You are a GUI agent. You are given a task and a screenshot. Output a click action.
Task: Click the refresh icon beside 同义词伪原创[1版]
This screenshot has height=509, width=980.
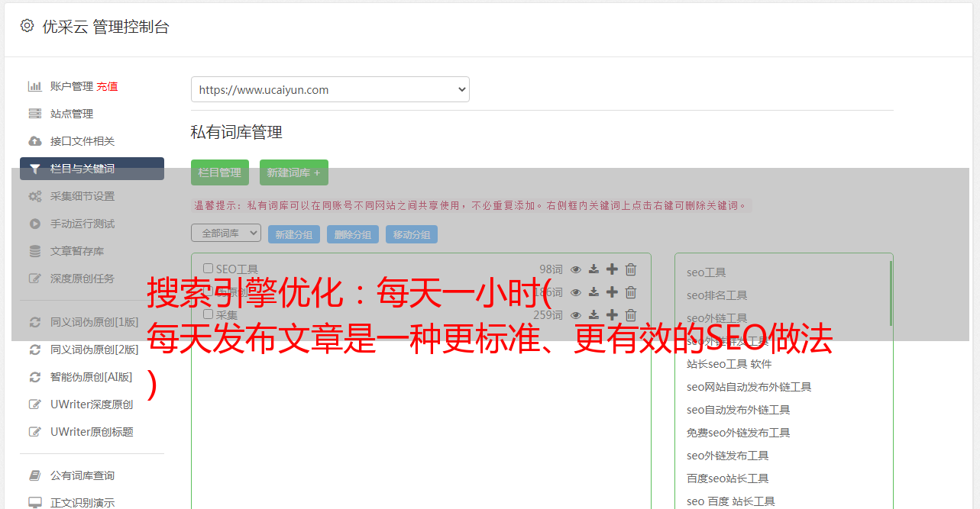(x=34, y=322)
